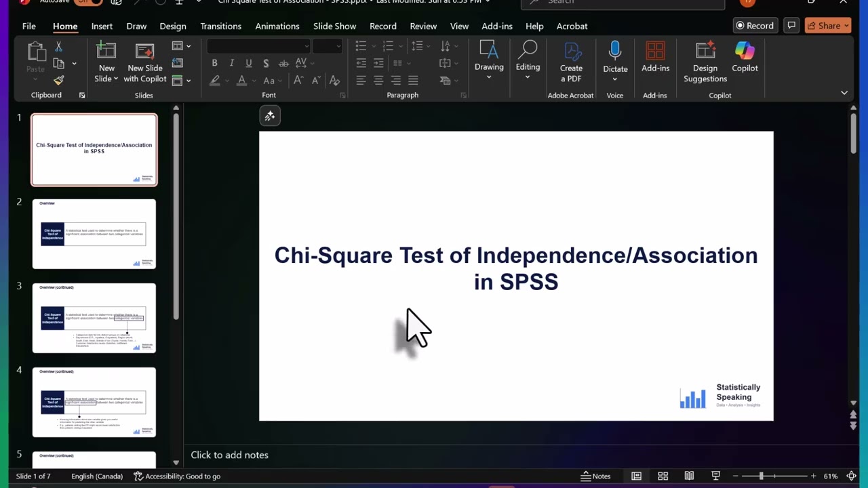
Task: Click the Share button
Action: pos(829,26)
